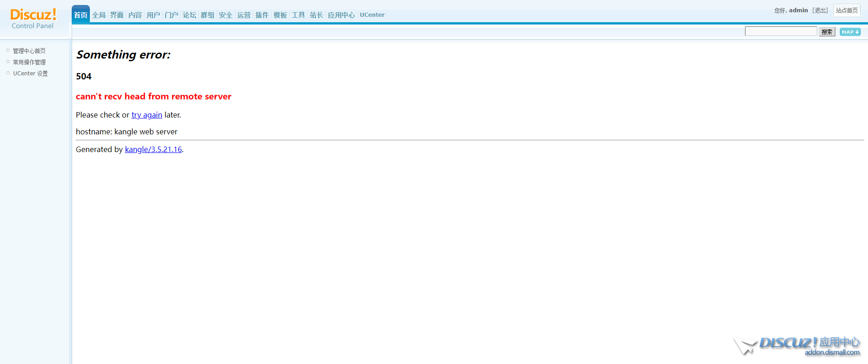Select 常用操作管理 in the sidebar

(x=29, y=62)
